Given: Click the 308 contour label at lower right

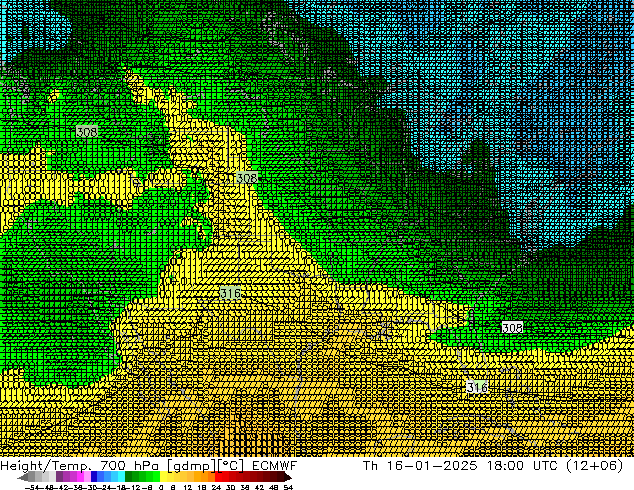Looking at the screenshot, I should (x=512, y=328).
